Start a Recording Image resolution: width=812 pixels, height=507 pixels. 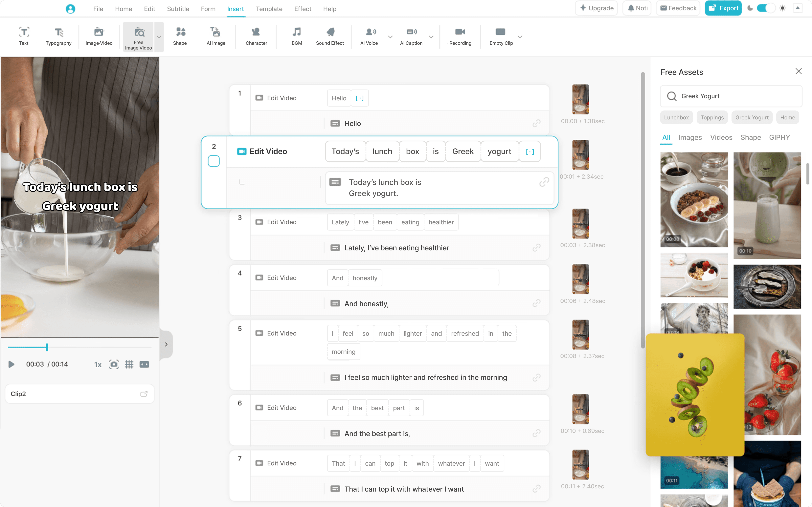point(460,36)
